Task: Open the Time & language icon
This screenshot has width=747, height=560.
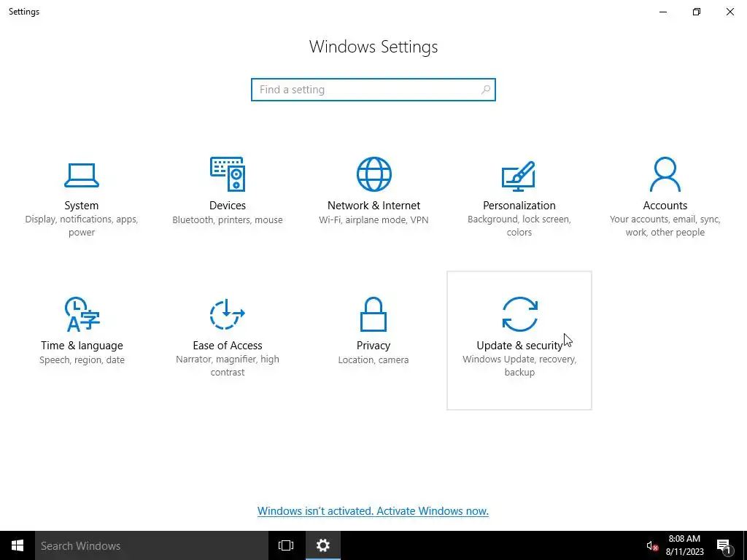Action: [82, 314]
